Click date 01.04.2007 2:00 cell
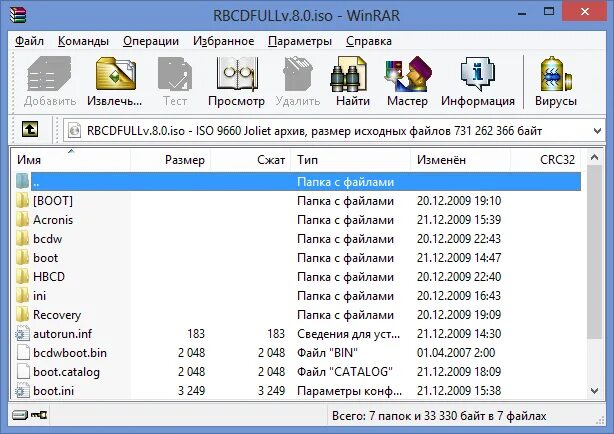Viewport: 614px width, 434px height. click(x=456, y=353)
